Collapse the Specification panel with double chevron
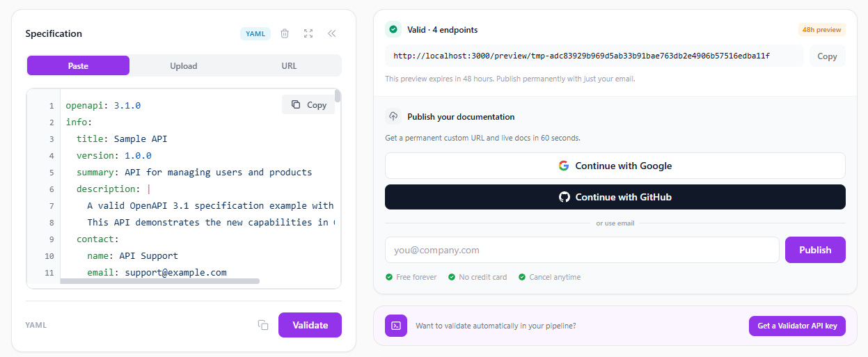This screenshot has width=868, height=357. tap(332, 33)
